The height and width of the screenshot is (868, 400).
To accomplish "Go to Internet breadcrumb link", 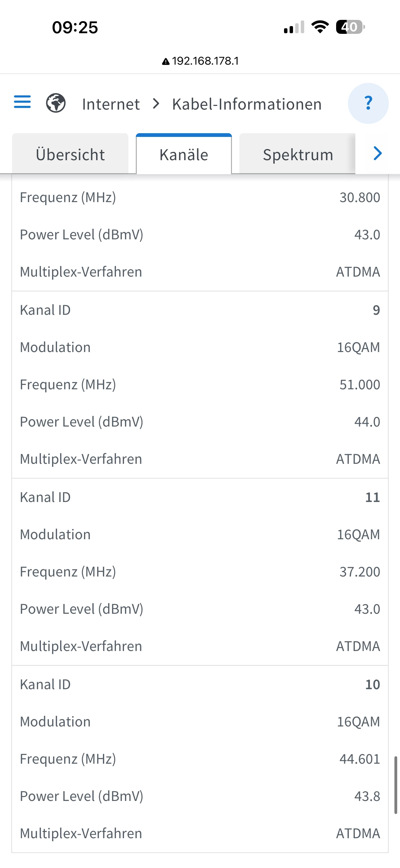I will click(111, 104).
